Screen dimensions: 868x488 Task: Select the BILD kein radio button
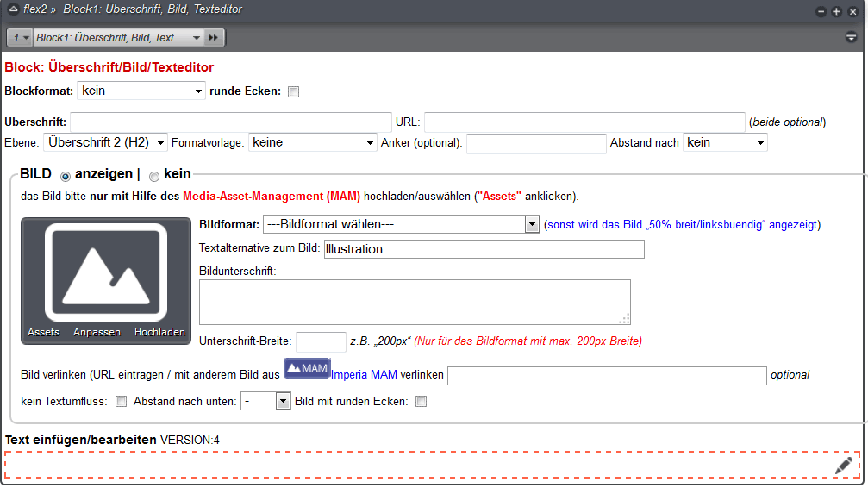click(x=154, y=176)
